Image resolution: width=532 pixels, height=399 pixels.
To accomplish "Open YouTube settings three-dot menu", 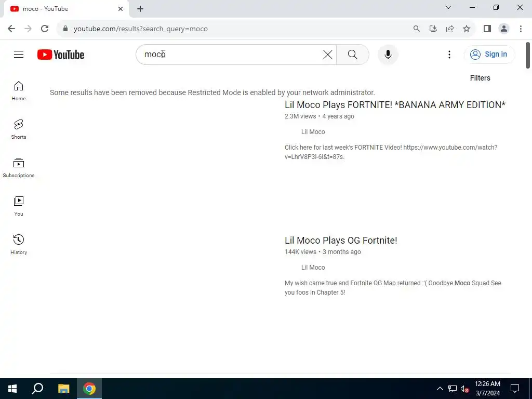I will 449,54.
